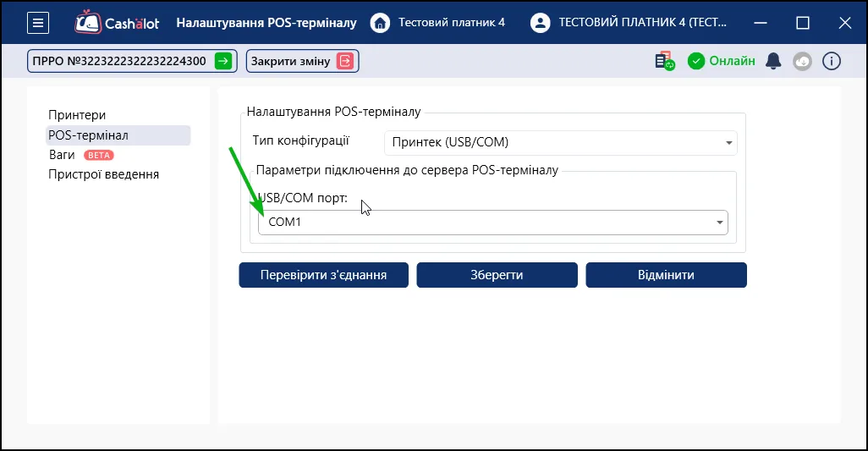Click the USB/COM порт: label
The height and width of the screenshot is (451, 868).
pyautogui.click(x=303, y=197)
